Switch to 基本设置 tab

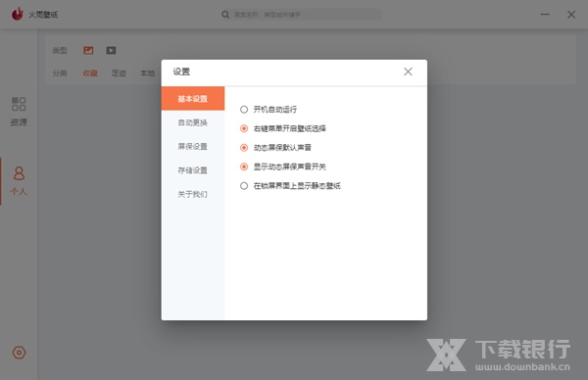click(193, 99)
